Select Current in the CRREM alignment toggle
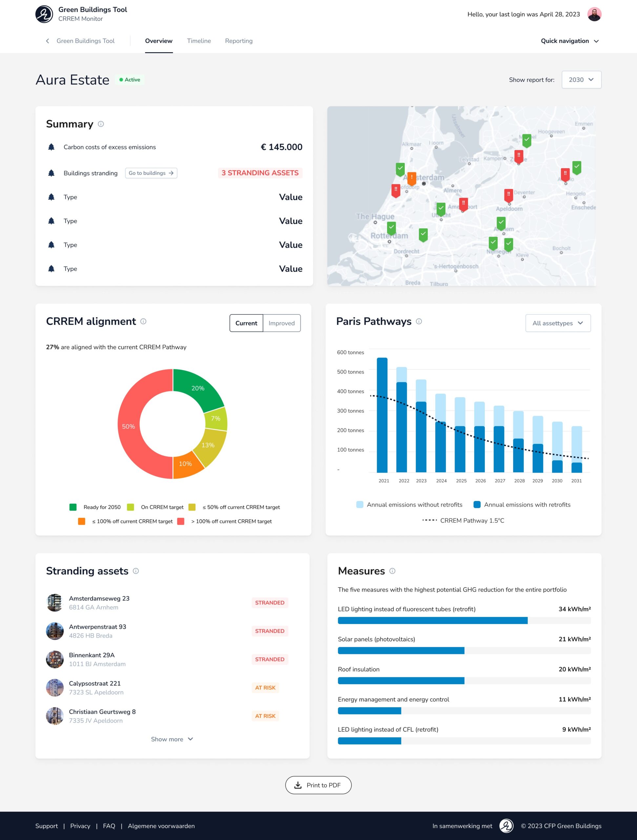 coord(246,323)
